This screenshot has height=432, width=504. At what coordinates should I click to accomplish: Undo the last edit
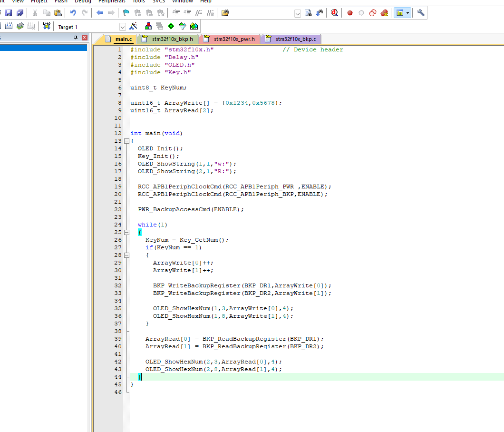73,13
